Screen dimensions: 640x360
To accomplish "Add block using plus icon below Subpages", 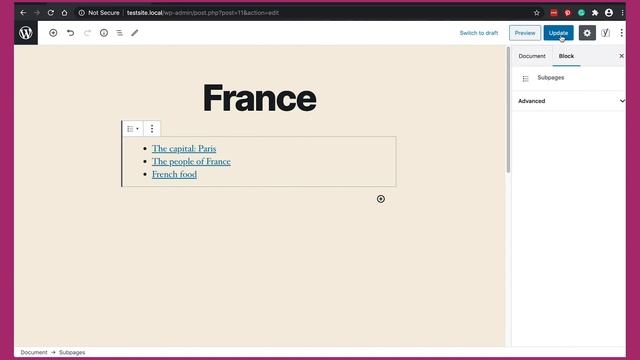I will click(x=381, y=199).
